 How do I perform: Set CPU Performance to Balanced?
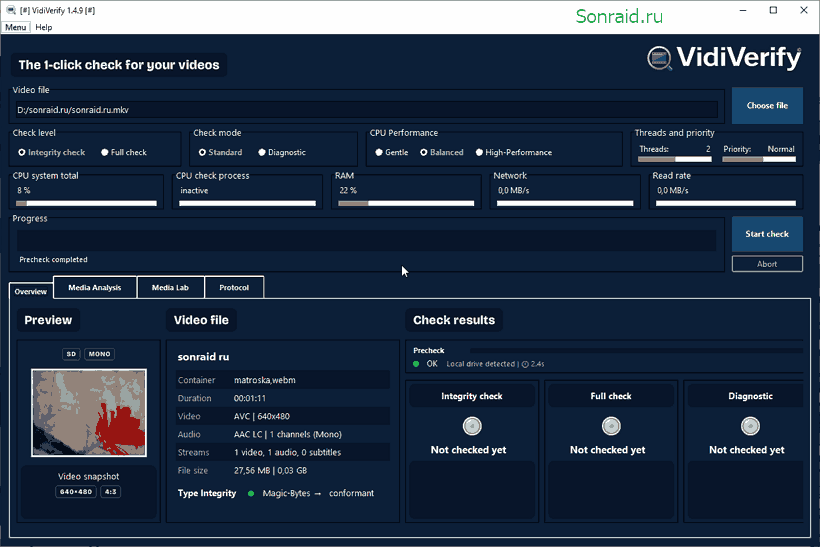441,152
